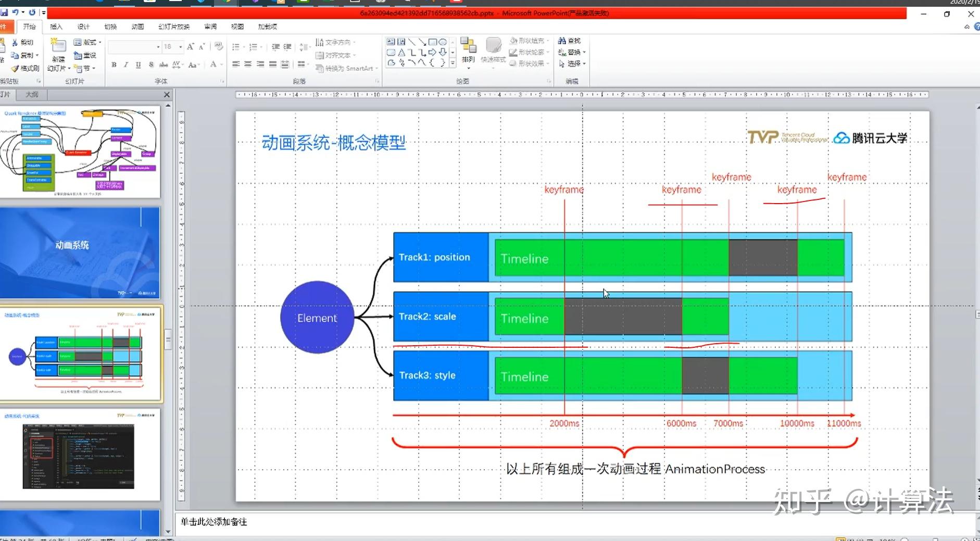
Task: Toggle text Shadow formatting
Action: coord(151,65)
